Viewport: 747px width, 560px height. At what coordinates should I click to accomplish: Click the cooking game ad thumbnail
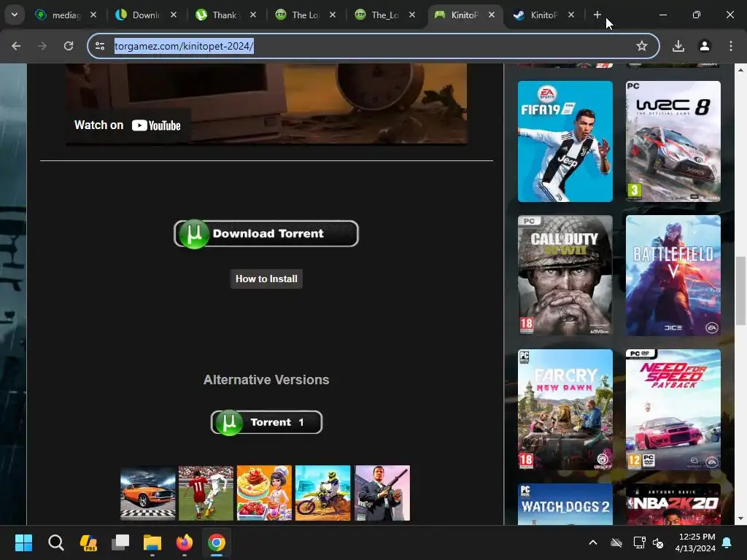264,493
